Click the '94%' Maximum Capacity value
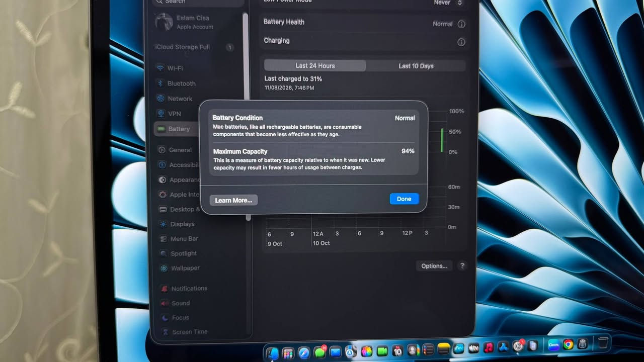This screenshot has height=362, width=644. 408,151
